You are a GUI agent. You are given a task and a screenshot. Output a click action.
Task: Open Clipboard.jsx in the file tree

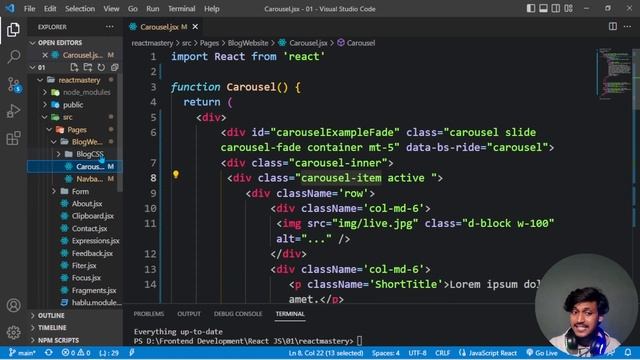(x=93, y=216)
